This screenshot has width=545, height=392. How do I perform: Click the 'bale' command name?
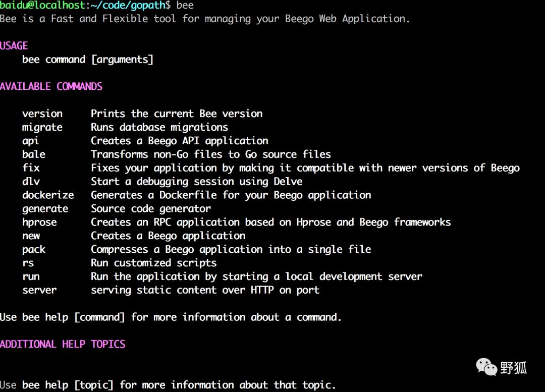[34, 154]
